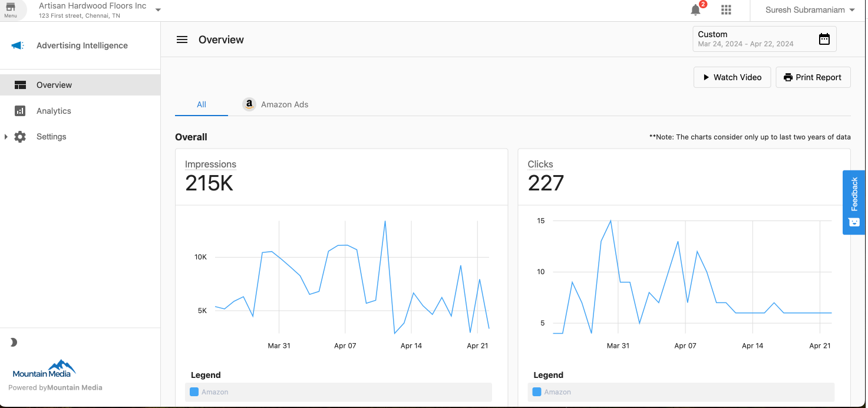Click the Watch Video button
The image size is (868, 408).
pyautogui.click(x=732, y=77)
